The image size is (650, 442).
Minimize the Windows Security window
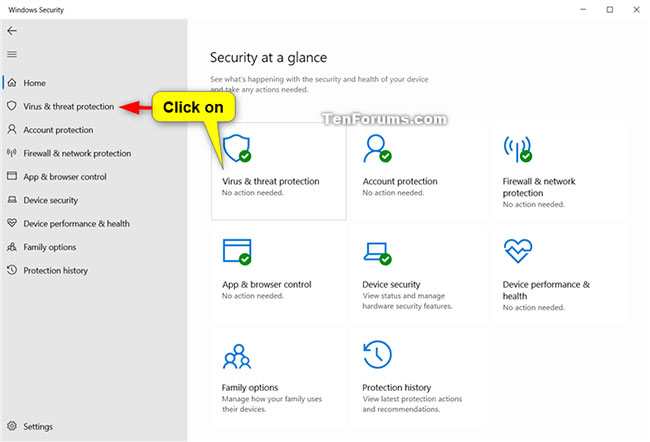pyautogui.click(x=583, y=9)
